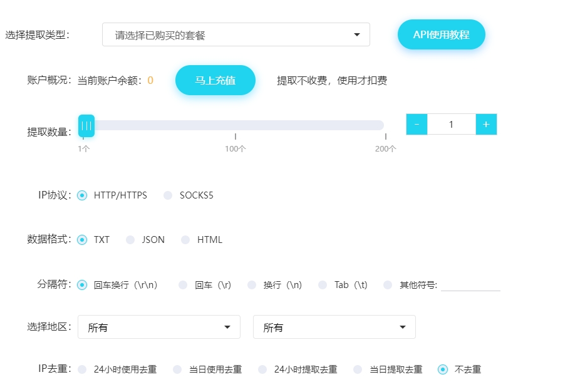The width and height of the screenshot is (580, 392).
Task: Select HTTP/HTTPS protocol radio button
Action: [x=82, y=195]
